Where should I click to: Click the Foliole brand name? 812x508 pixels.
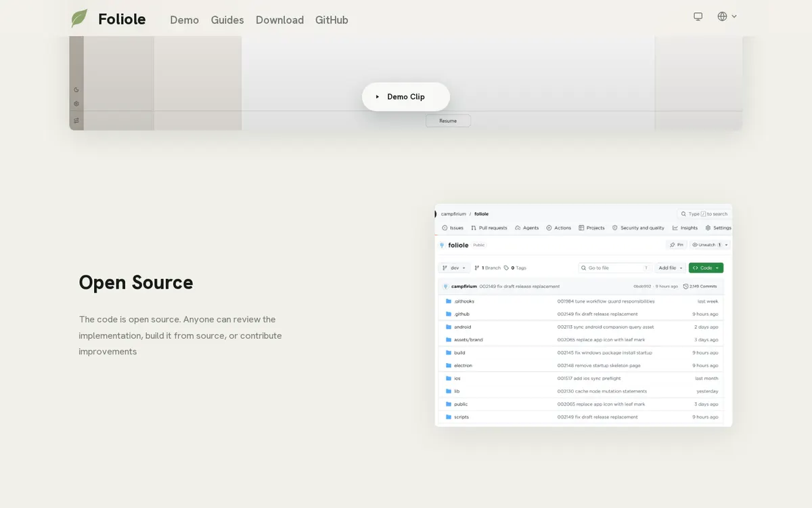pyautogui.click(x=122, y=19)
